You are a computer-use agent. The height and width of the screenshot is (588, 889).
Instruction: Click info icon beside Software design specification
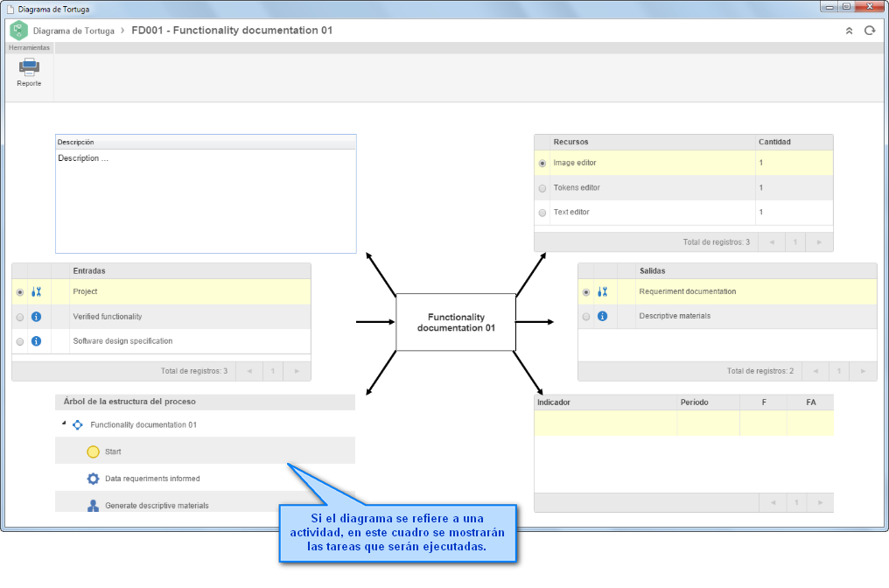(x=36, y=340)
